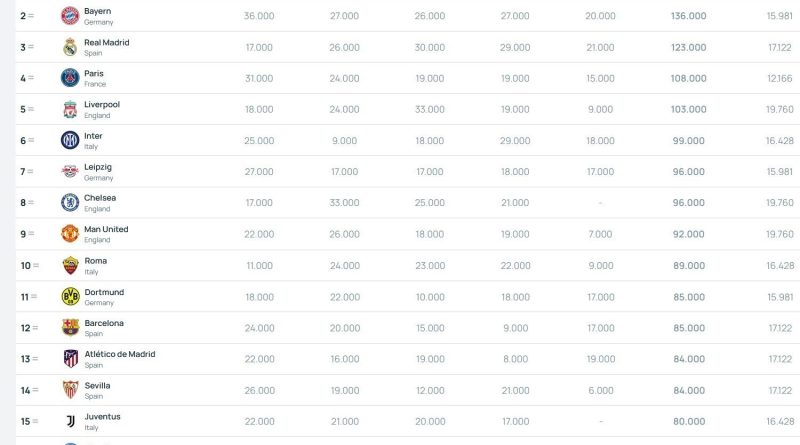Click the Sevilla club crest icon
Image resolution: width=800 pixels, height=445 pixels.
pyautogui.click(x=69, y=390)
